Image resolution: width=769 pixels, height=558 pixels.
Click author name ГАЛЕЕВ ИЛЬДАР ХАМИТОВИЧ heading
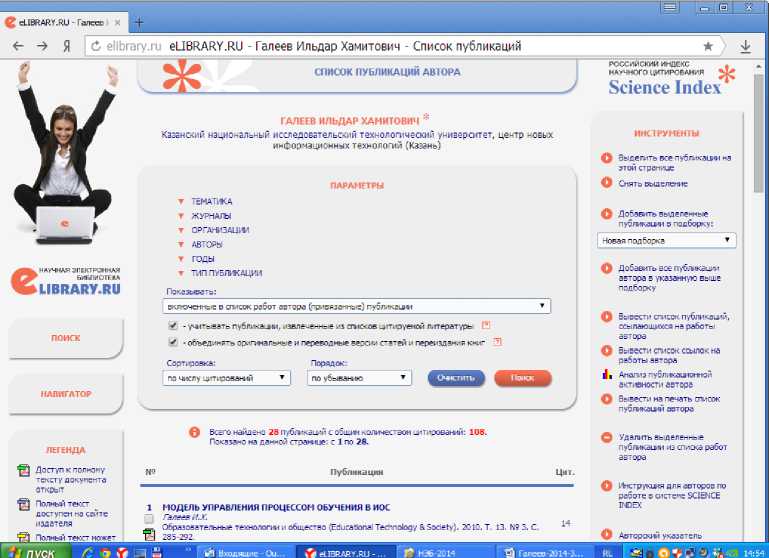[x=350, y=121]
